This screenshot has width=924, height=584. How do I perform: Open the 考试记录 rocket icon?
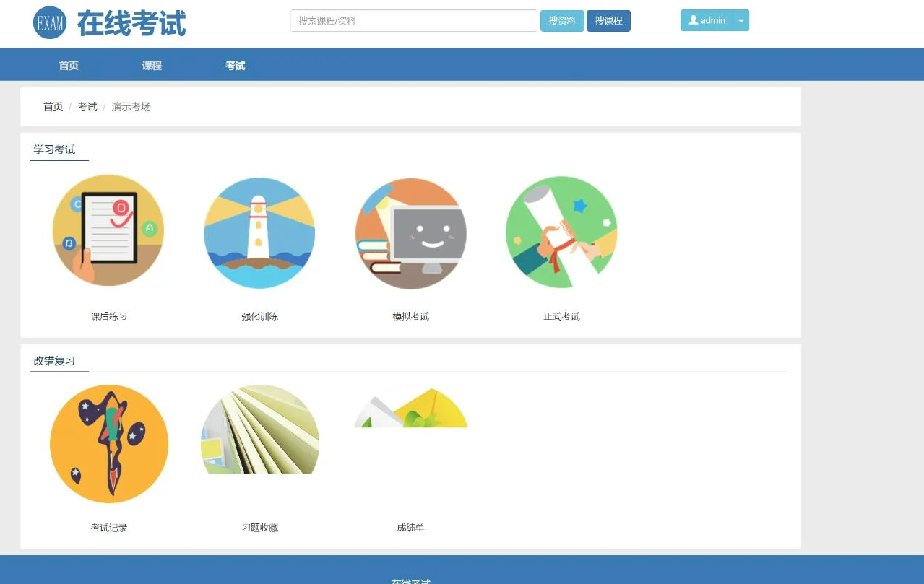pyautogui.click(x=109, y=443)
